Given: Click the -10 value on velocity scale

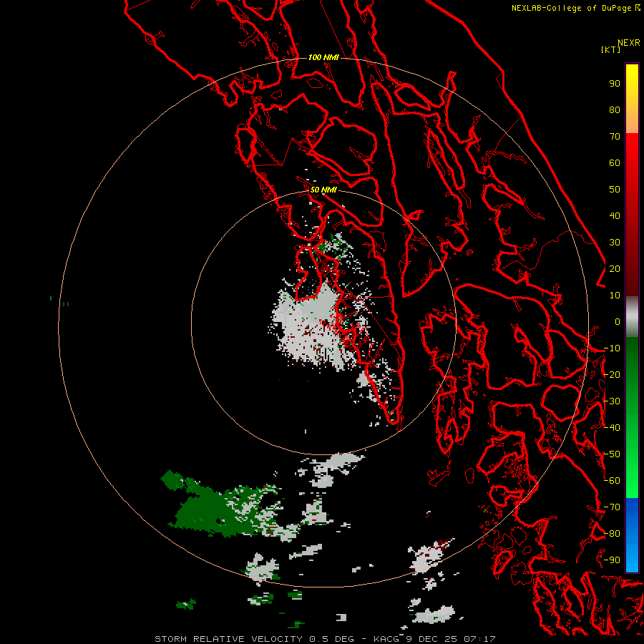Looking at the screenshot, I should pyautogui.click(x=612, y=348).
